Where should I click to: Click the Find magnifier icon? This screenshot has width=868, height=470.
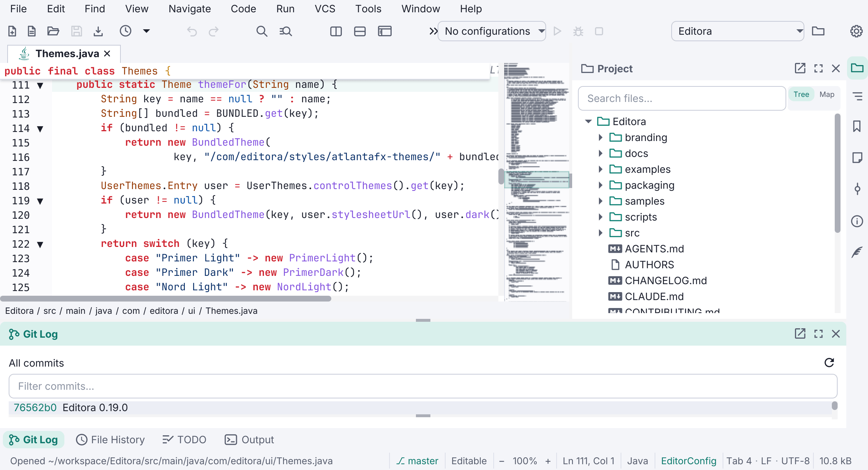(262, 31)
